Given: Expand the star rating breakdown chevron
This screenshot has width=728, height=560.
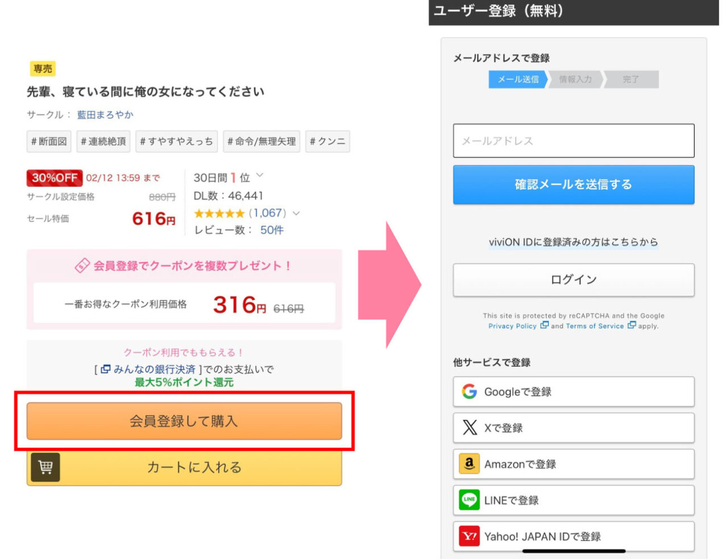Looking at the screenshot, I should point(296,213).
